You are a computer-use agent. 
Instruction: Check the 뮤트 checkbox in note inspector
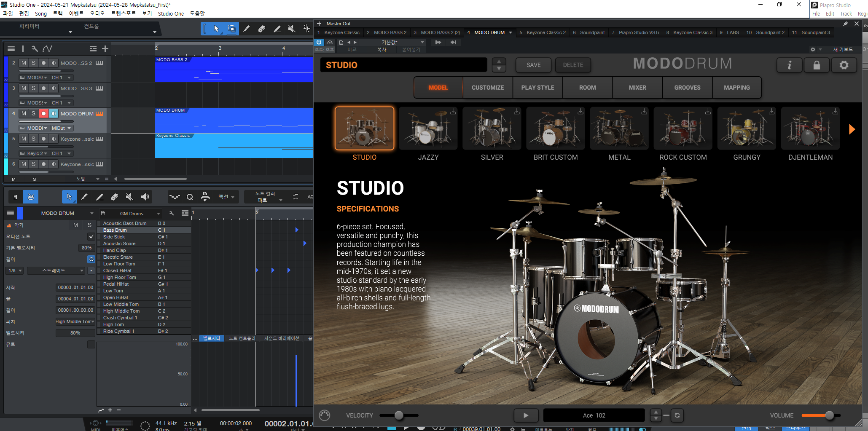91,345
